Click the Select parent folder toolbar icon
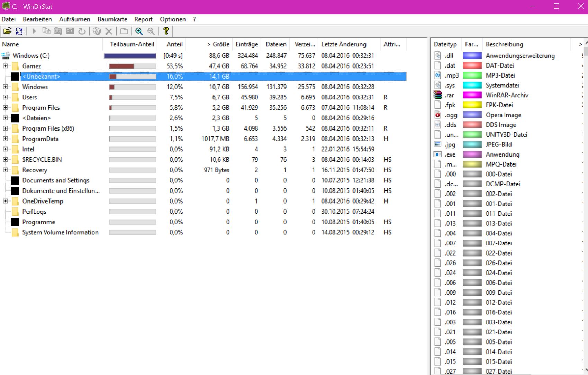 point(124,31)
